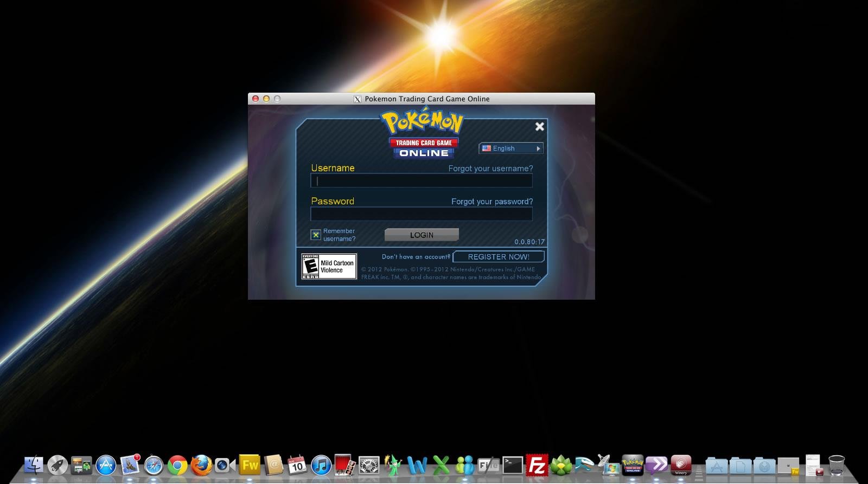
Task: Click the X11 icon in the window title bar
Action: (358, 99)
